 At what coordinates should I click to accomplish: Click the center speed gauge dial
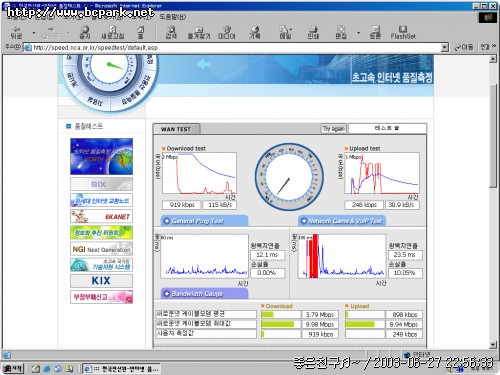pos(289,177)
